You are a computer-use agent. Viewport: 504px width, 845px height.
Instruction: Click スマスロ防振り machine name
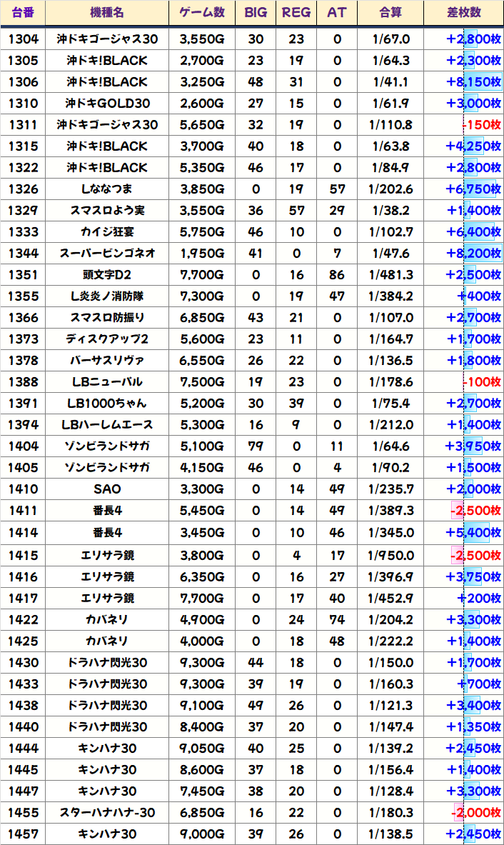coord(107,317)
